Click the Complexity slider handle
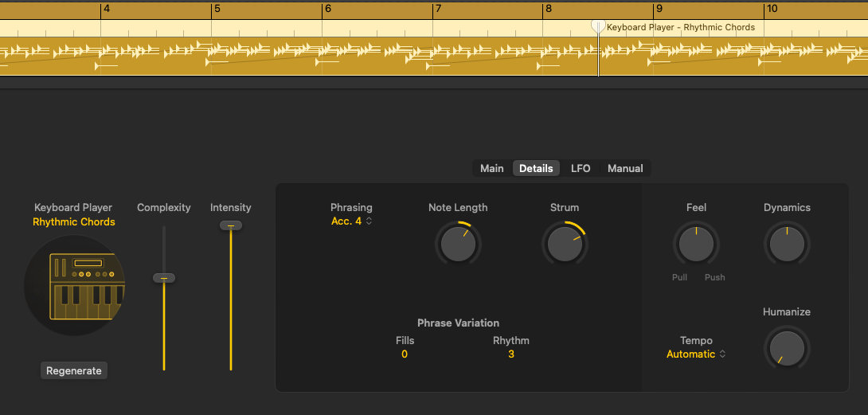This screenshot has height=415, width=868. click(164, 278)
